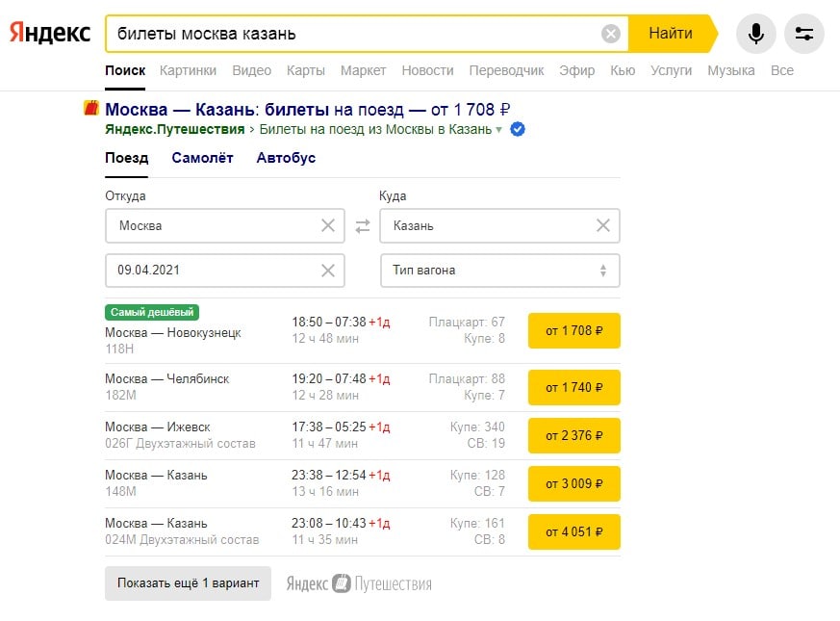Image resolution: width=840 pixels, height=621 pixels.
Task: Click the Яндекс Путешествия footer logo
Action: point(359,583)
